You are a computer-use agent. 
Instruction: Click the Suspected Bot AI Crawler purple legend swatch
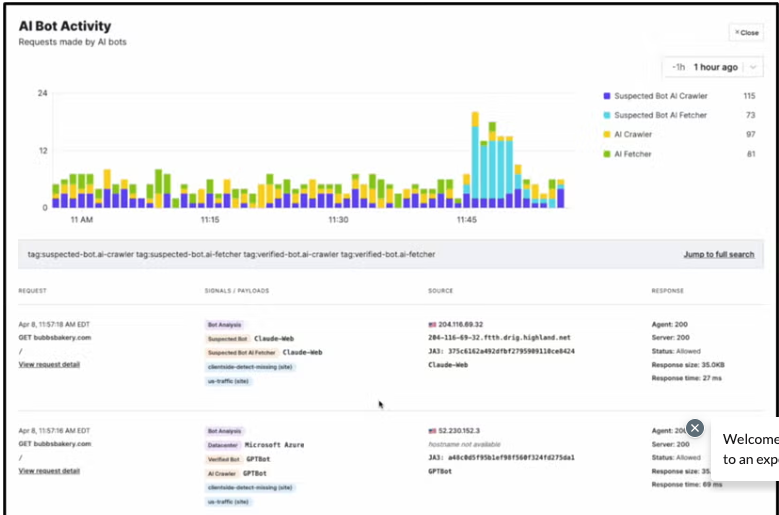click(607, 96)
